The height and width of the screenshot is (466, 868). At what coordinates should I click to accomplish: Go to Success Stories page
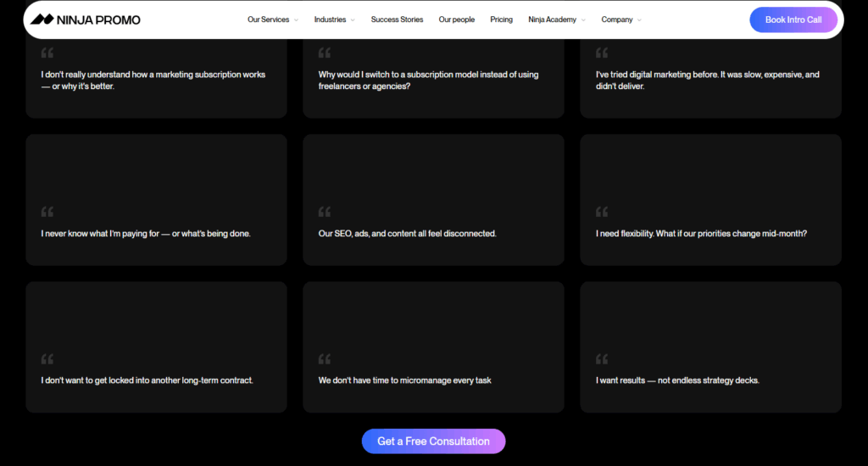[x=397, y=19]
